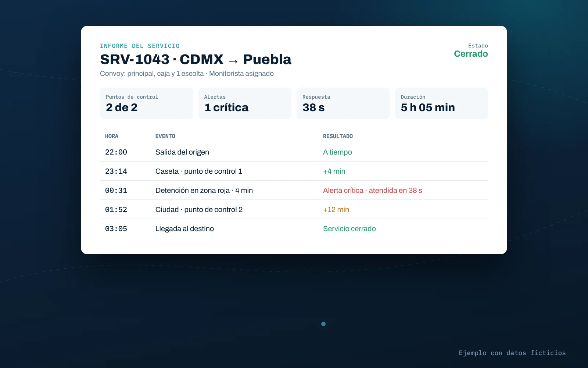Click the 'Duración' 5 h 05 min card
The width and height of the screenshot is (588, 368).
point(441,103)
